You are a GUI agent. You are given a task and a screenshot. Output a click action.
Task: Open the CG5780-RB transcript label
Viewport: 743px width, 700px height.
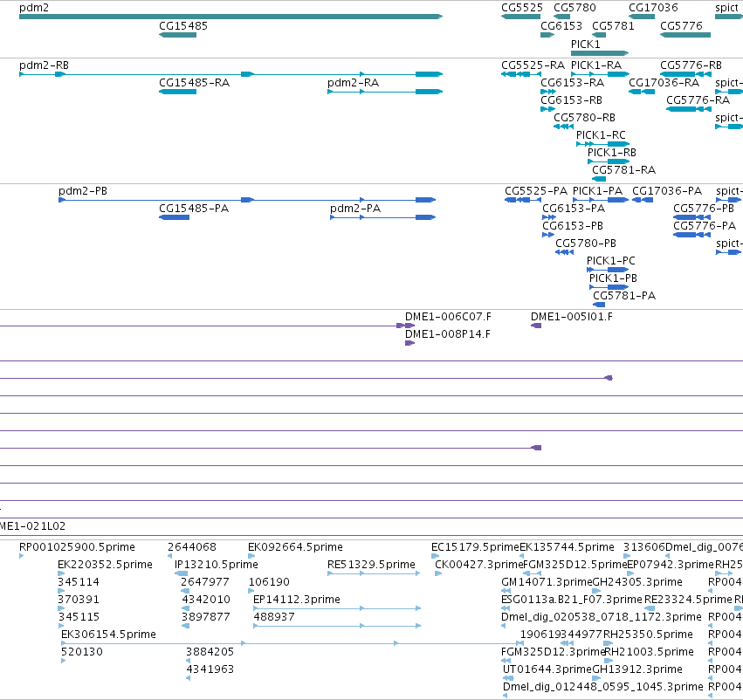click(x=584, y=118)
